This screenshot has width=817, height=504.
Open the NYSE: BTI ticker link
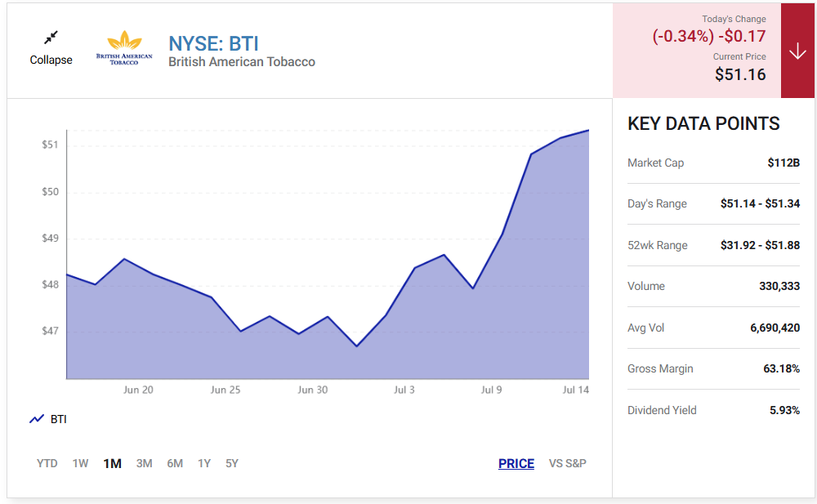[213, 44]
